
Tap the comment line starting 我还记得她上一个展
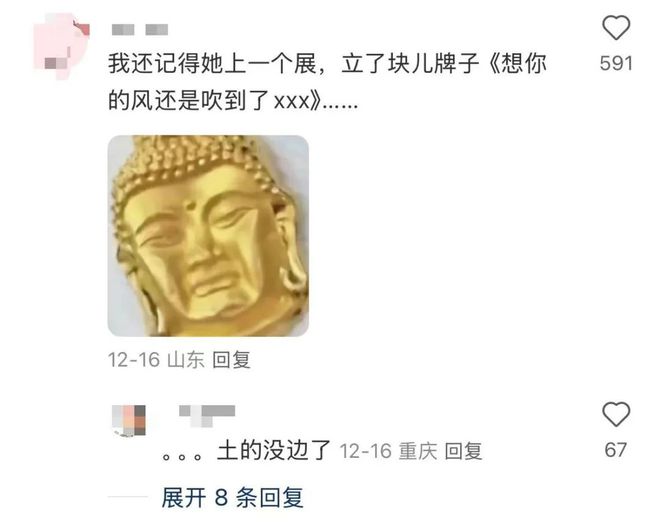pos(327,64)
